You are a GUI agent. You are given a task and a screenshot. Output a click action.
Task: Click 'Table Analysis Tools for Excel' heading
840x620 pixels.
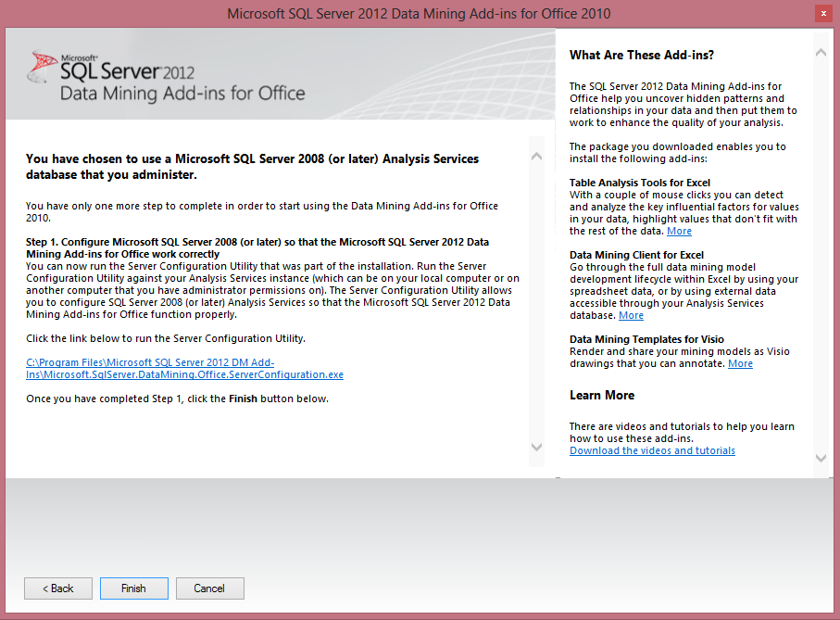click(640, 183)
